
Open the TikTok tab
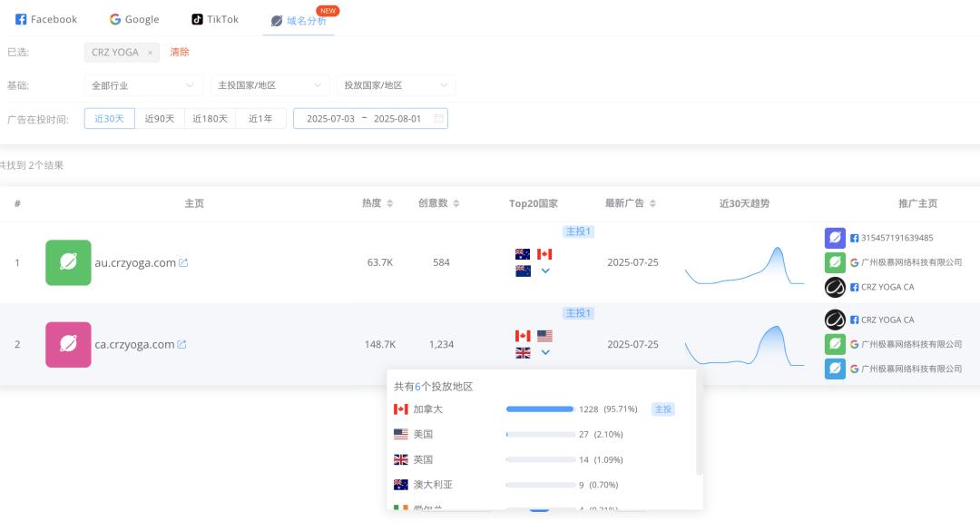(x=215, y=19)
